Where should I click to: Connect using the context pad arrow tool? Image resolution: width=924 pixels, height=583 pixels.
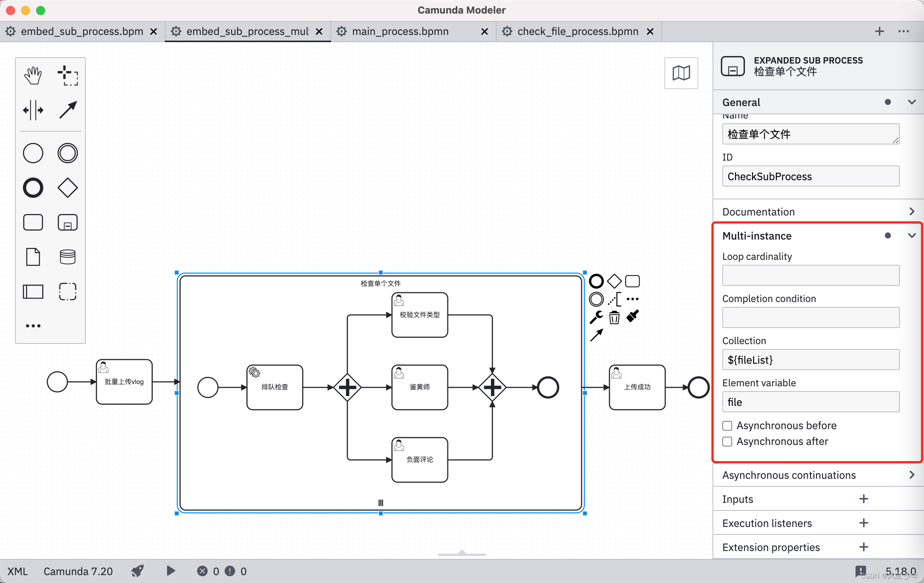596,335
